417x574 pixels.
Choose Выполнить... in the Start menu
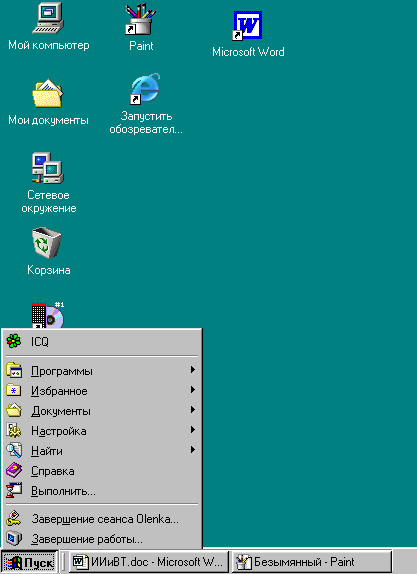(x=102, y=491)
